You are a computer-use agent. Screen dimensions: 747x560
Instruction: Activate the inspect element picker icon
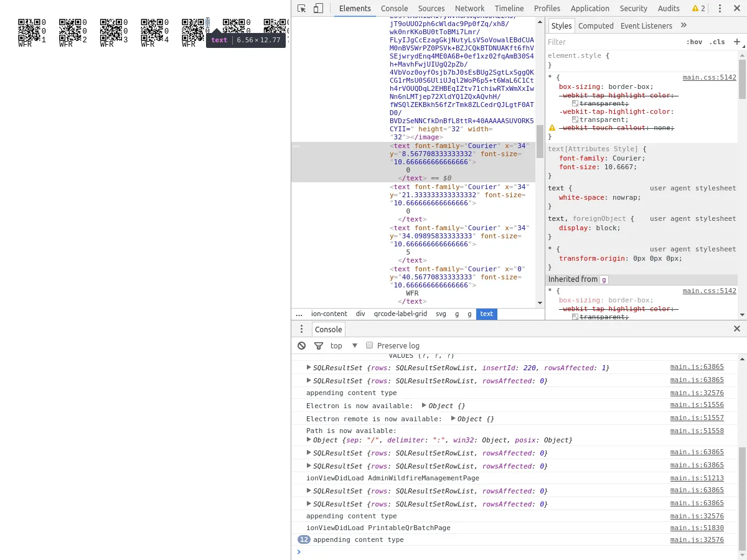pos(302,8)
